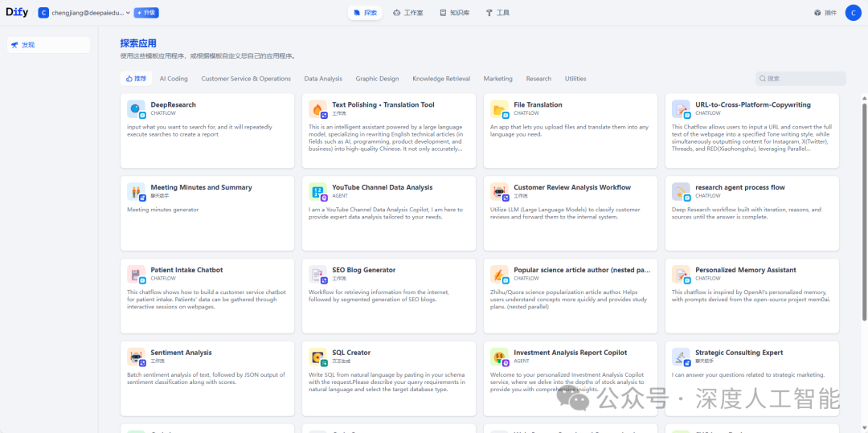
Task: Click the SEO Blog Generator icon
Action: click(317, 274)
